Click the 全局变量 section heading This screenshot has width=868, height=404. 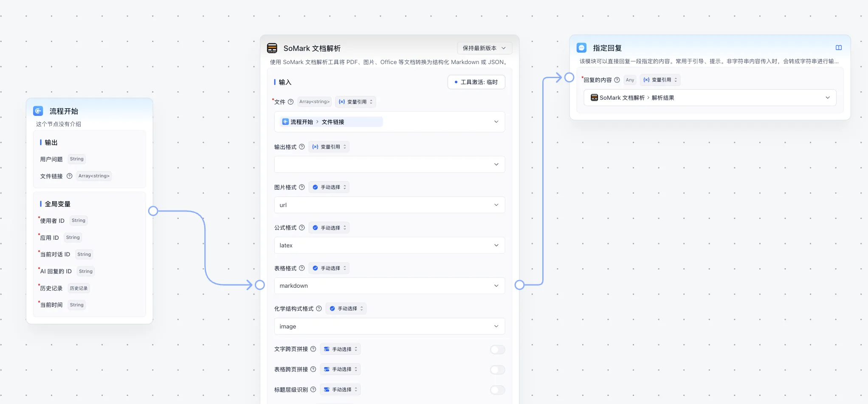coord(58,204)
